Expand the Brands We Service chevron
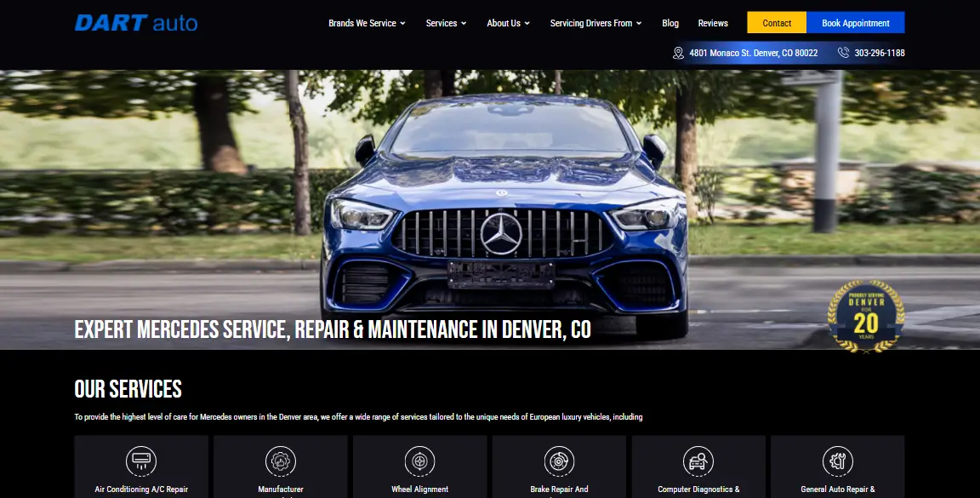Viewport: 980px width, 498px height. click(x=402, y=23)
